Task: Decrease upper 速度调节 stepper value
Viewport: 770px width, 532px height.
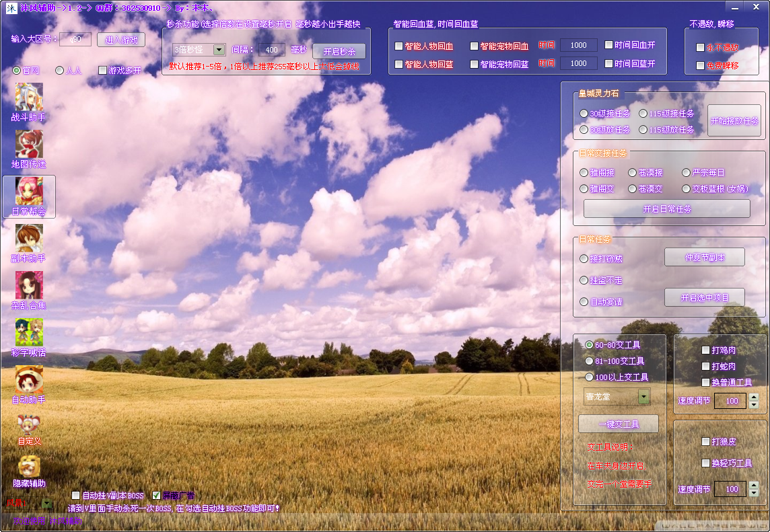Action: click(x=754, y=405)
